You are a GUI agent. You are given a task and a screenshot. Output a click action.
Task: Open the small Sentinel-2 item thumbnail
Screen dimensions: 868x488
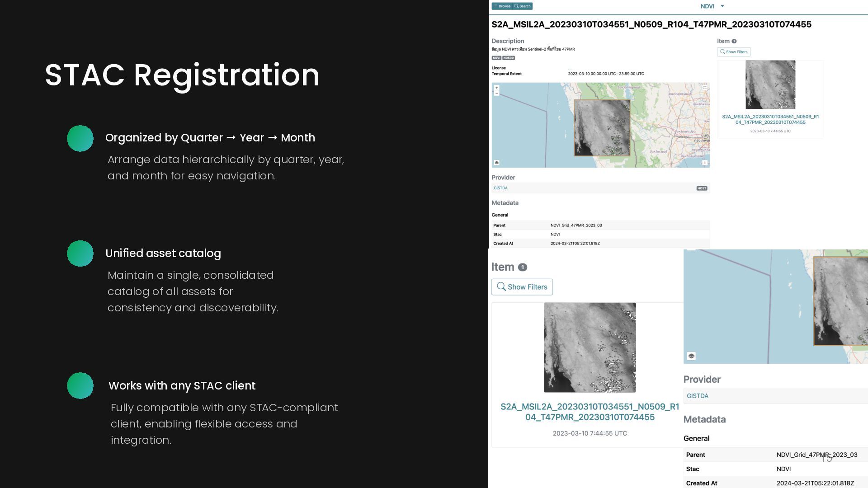(770, 84)
